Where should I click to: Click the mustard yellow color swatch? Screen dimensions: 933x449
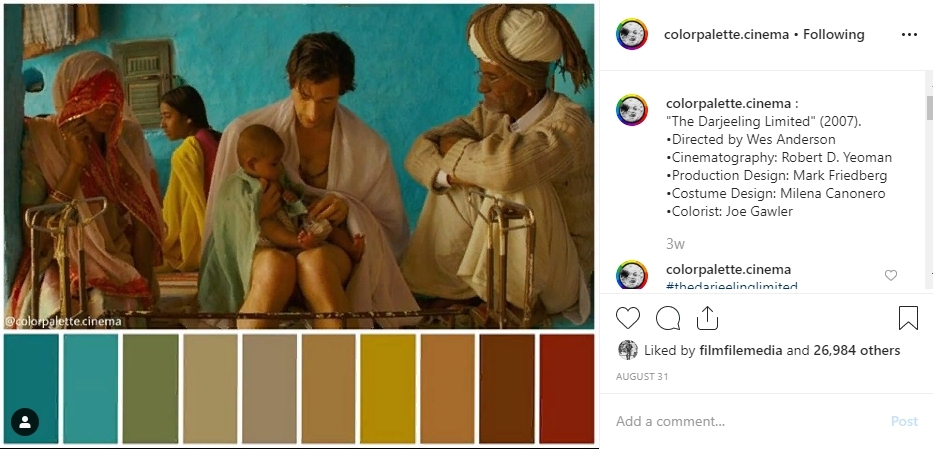[388, 388]
